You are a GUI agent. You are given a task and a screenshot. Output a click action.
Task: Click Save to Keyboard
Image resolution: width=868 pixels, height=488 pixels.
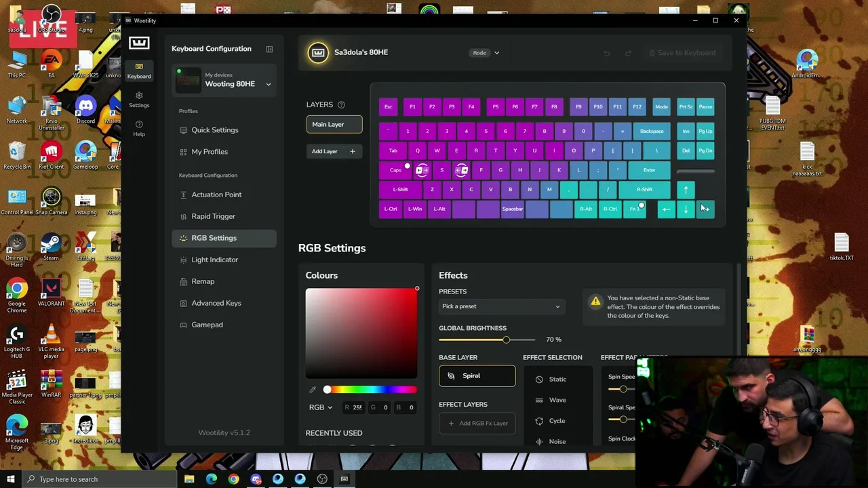click(x=682, y=53)
